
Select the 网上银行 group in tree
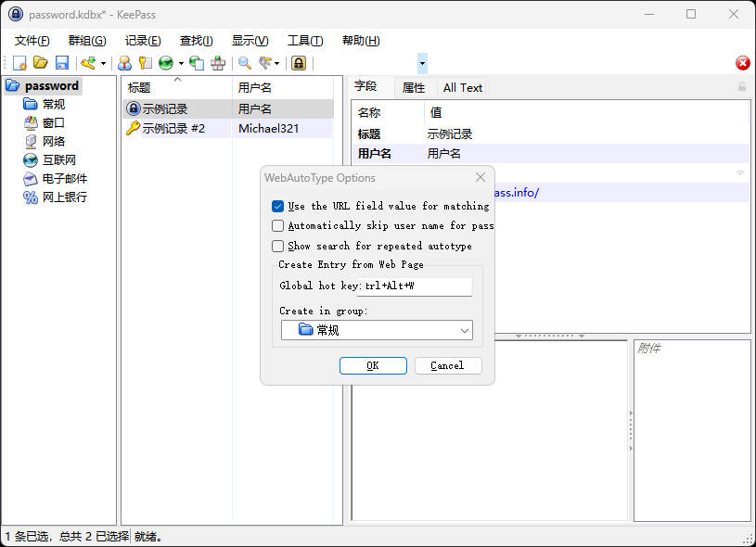(x=64, y=197)
